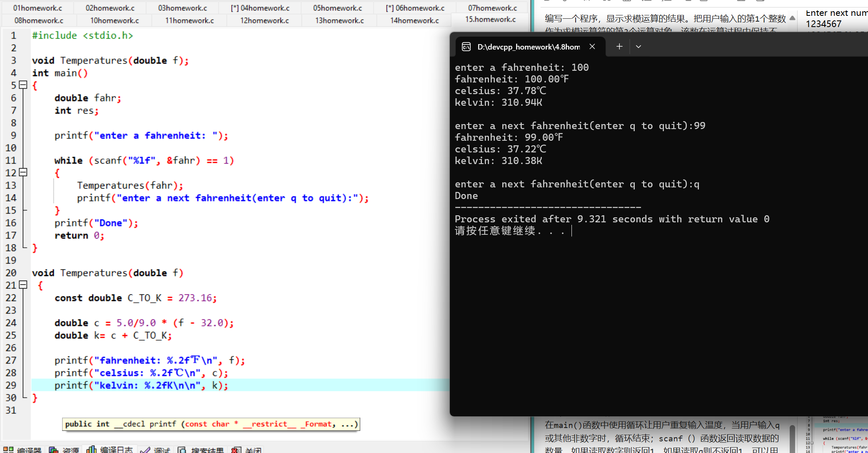Select the 11homework.c file tab

[190, 20]
